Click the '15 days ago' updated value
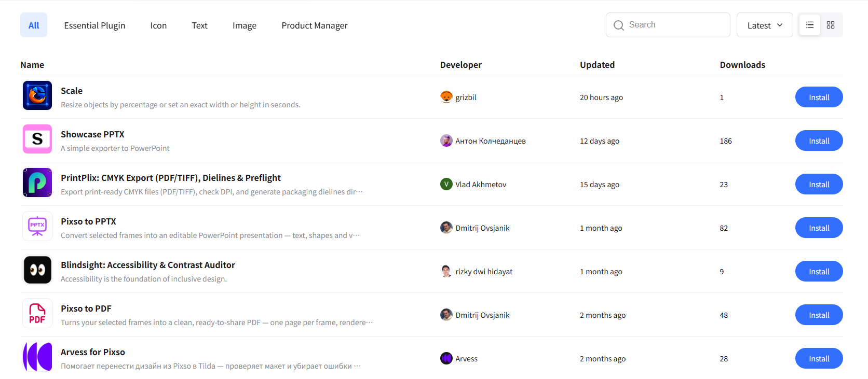Viewport: 868px width, 379px height. [600, 185]
